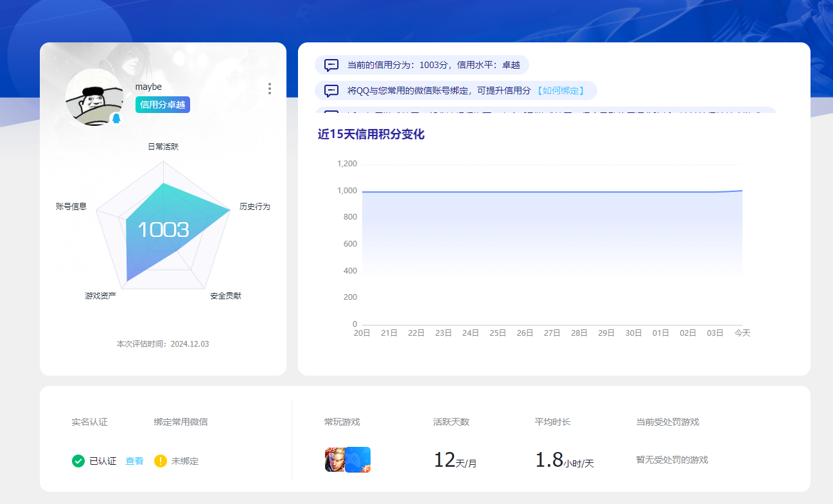
Task: Open the 【如何绑定】 link
Action: click(x=561, y=91)
